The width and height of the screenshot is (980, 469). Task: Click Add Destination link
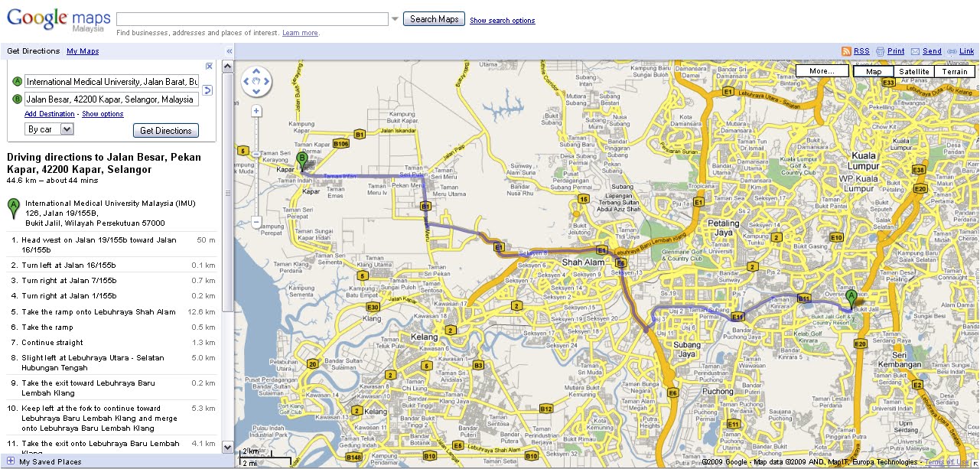(50, 114)
